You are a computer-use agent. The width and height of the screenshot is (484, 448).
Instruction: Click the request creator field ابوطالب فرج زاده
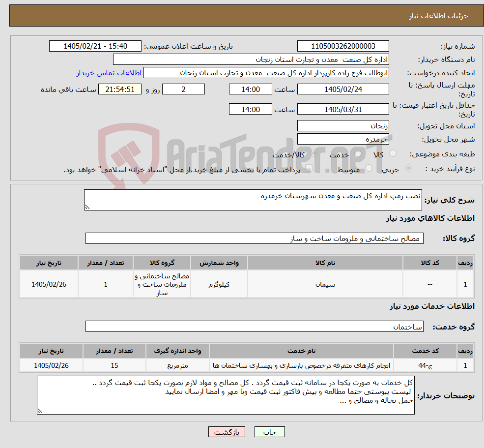[266, 73]
